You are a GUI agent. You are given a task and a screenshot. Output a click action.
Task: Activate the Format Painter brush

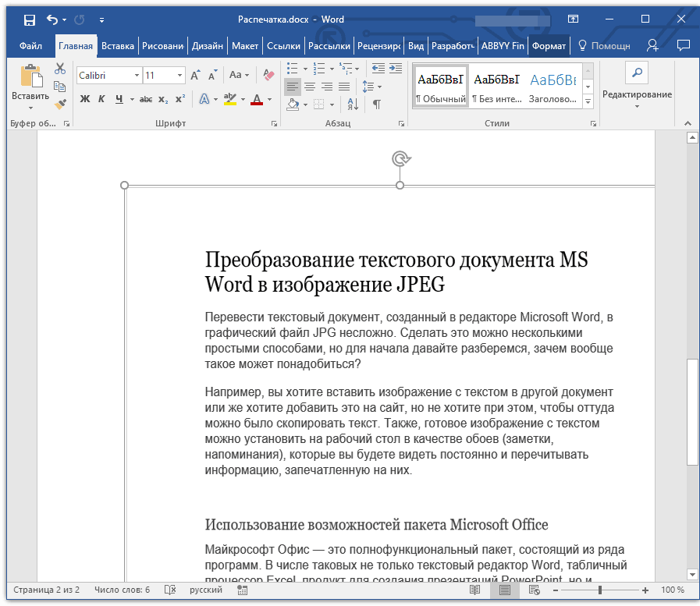pyautogui.click(x=60, y=104)
